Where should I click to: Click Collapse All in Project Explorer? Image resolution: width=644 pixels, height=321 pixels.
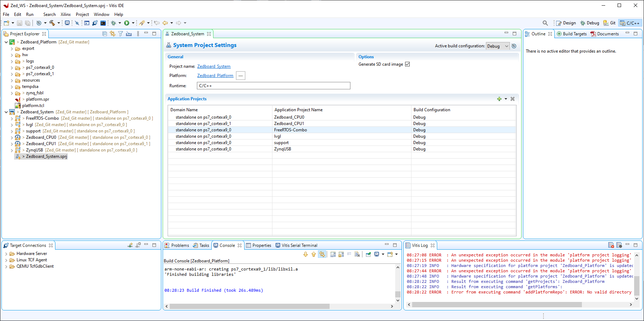click(x=105, y=34)
